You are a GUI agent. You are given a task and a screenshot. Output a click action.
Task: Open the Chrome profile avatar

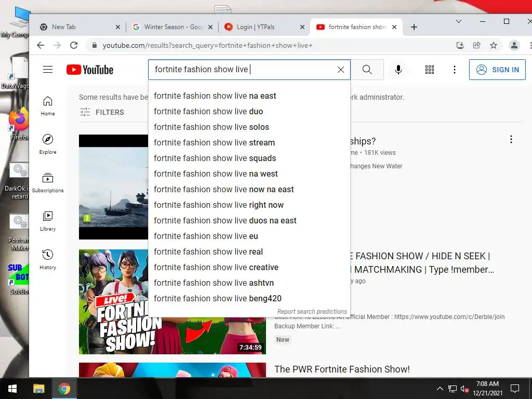coord(514,45)
